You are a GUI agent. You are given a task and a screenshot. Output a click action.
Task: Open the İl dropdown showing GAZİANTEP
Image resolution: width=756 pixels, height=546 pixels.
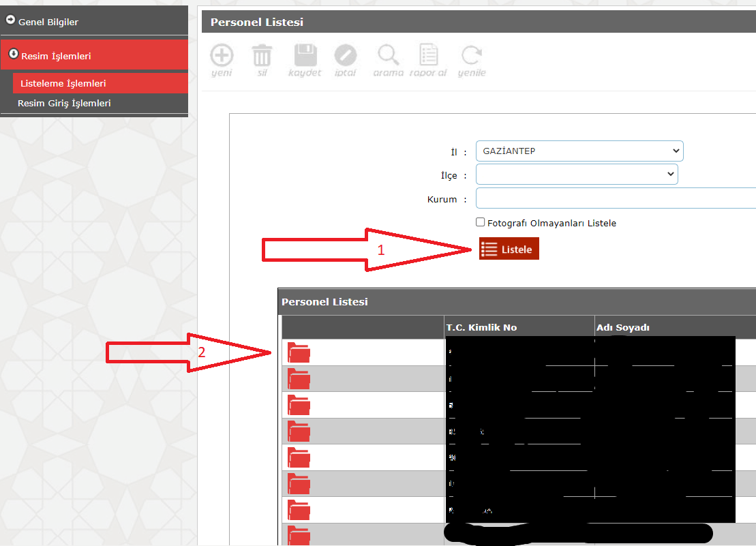coord(579,151)
